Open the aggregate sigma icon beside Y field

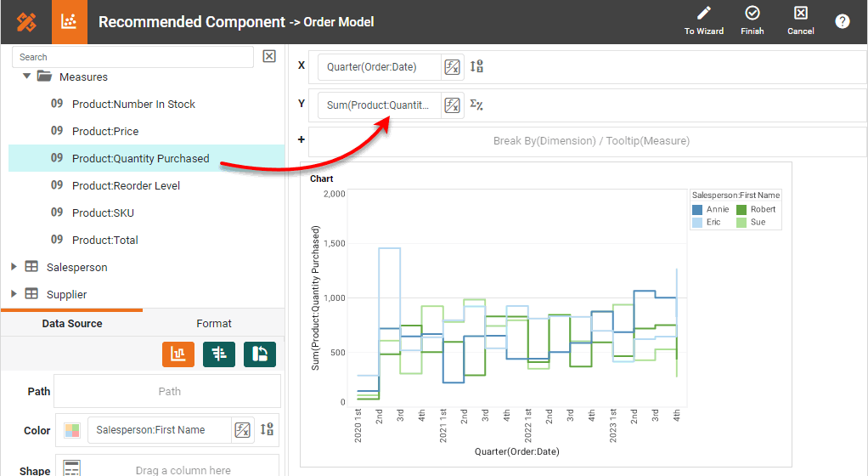tap(476, 105)
